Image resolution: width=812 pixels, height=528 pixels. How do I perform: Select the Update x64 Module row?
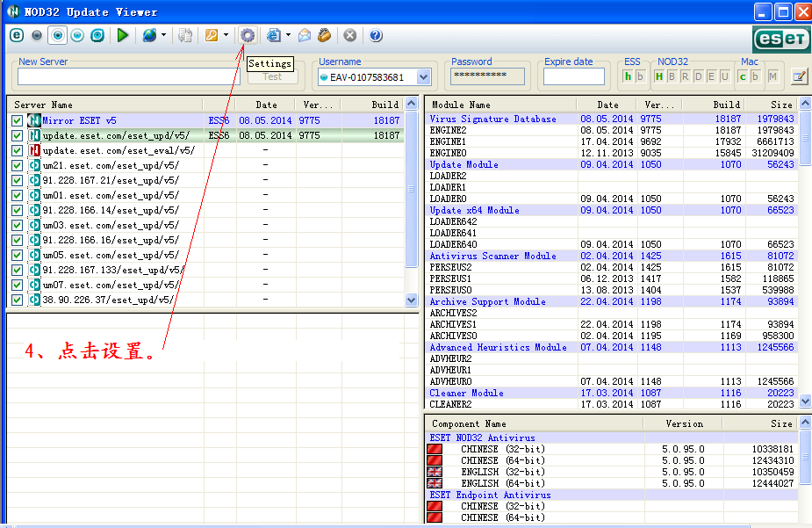coord(612,210)
